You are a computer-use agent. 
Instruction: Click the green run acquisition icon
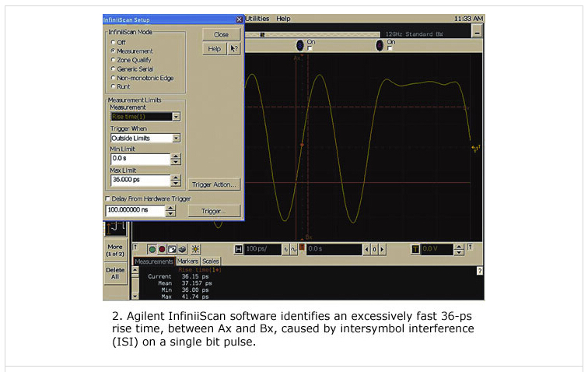[x=152, y=249]
